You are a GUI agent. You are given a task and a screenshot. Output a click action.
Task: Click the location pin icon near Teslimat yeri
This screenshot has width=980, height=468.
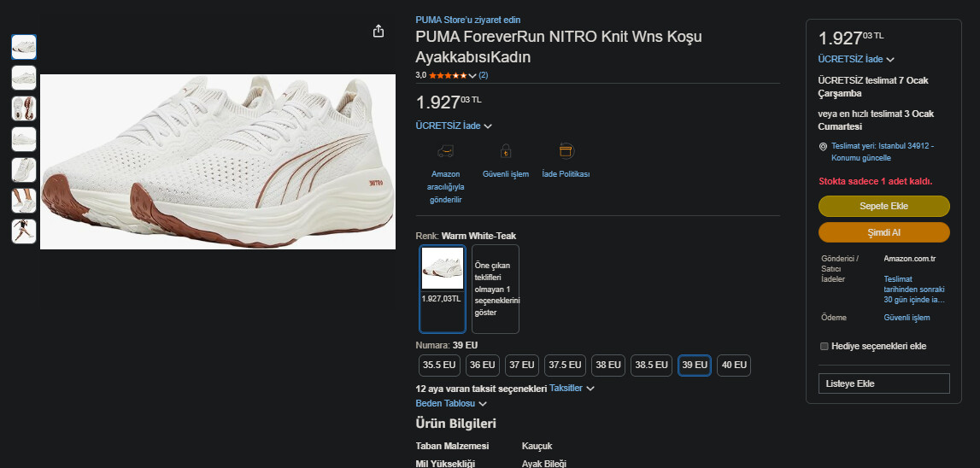823,146
